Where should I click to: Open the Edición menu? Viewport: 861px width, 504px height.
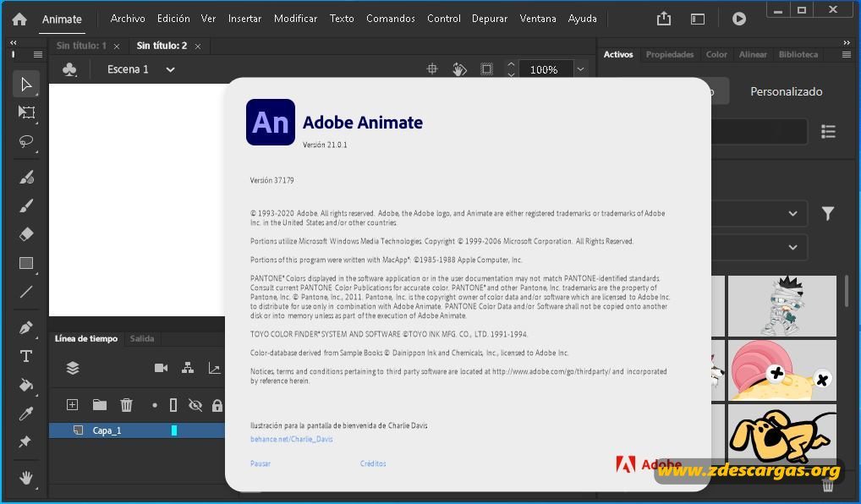tap(173, 19)
